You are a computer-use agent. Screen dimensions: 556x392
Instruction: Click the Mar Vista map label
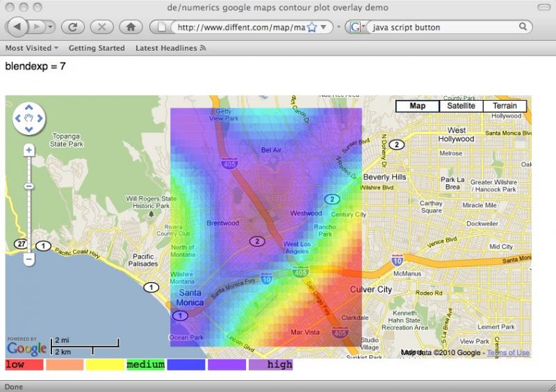click(305, 332)
